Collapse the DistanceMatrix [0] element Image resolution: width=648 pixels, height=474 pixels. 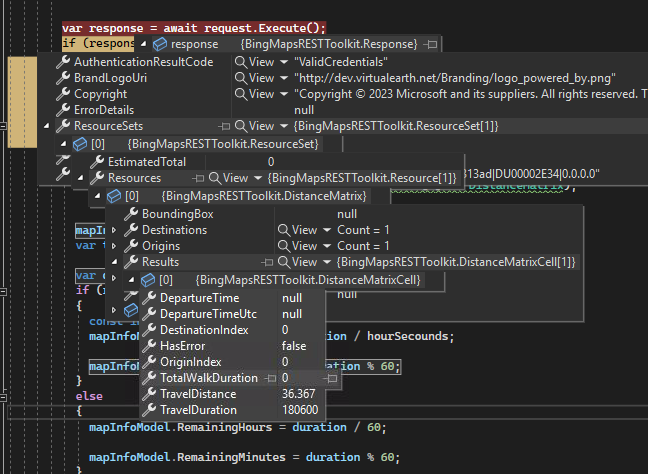pyautogui.click(x=98, y=196)
